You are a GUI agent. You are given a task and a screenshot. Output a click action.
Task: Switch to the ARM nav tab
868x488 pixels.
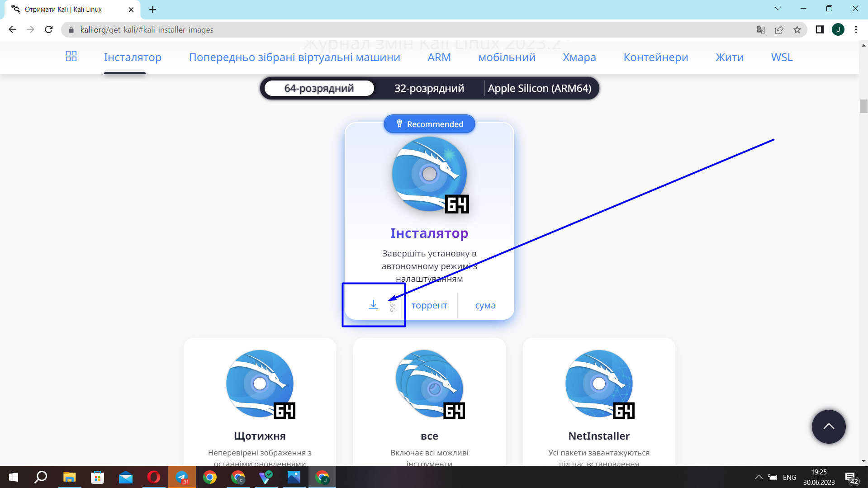(x=439, y=57)
